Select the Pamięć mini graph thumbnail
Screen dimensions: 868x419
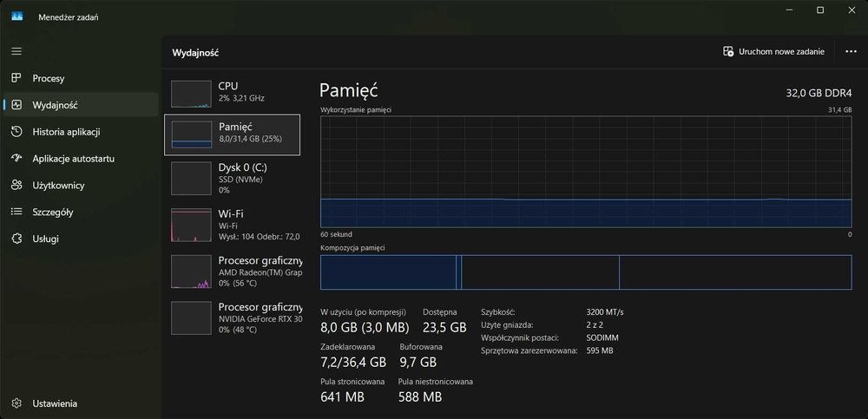coord(192,134)
